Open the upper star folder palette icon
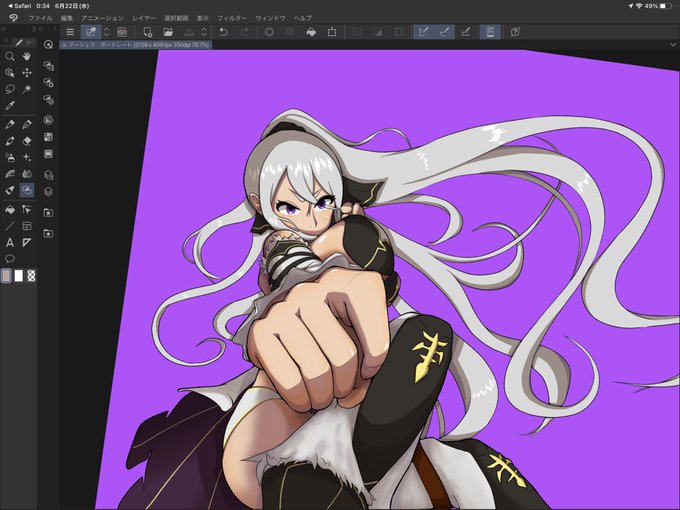 (49, 212)
